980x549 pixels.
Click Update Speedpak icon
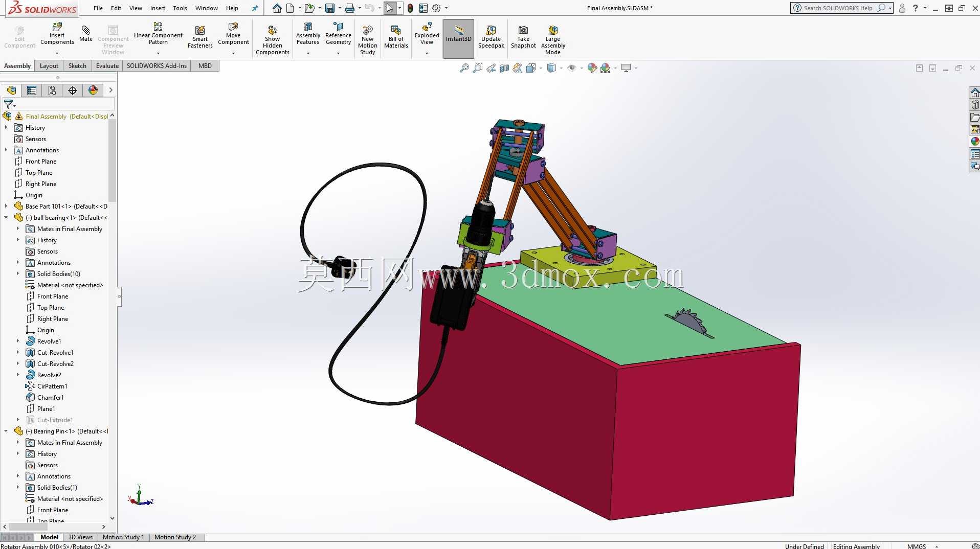[491, 30]
